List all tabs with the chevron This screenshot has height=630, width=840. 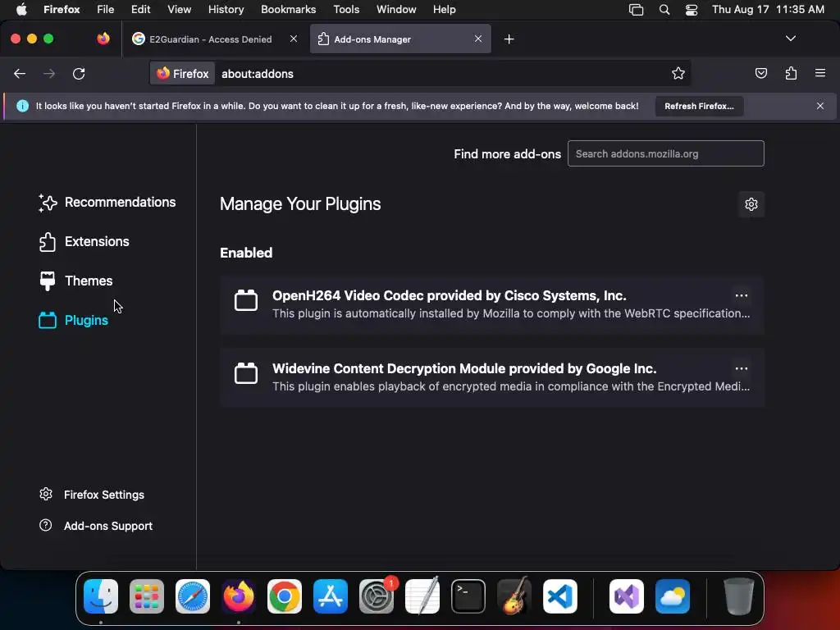tap(790, 39)
